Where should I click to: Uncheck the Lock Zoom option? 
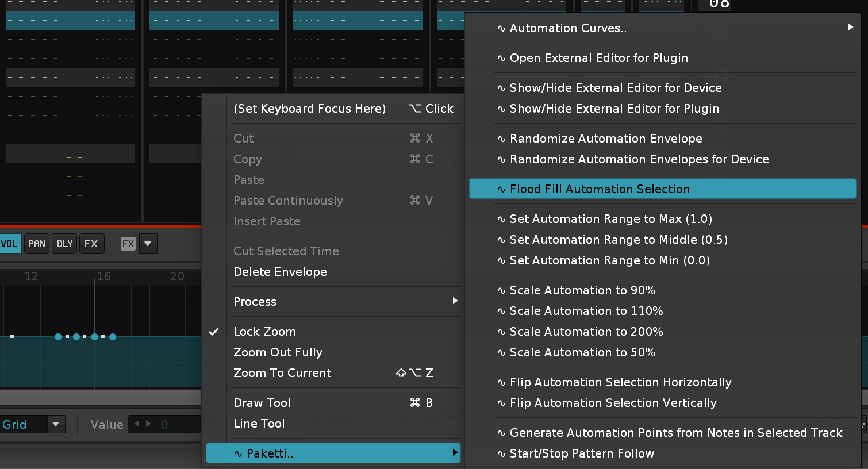pos(264,332)
